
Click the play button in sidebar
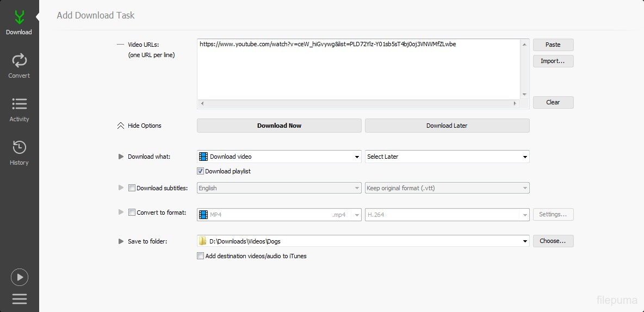click(19, 277)
